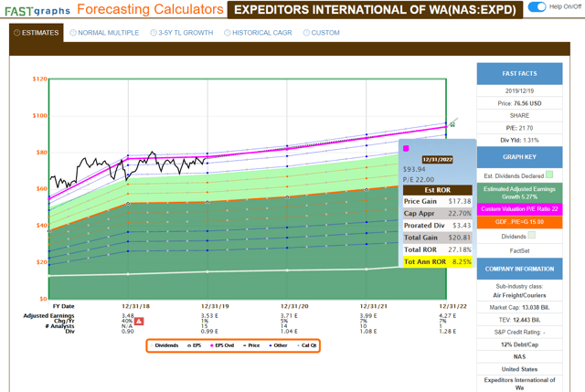The width and height of the screenshot is (585, 392).
Task: Click help icon beside HISTORICAL CAGR
Action: coord(228,33)
